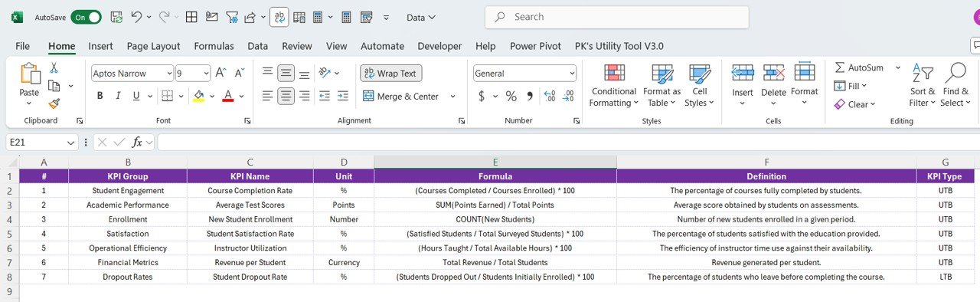Apply red font color to text
The height and width of the screenshot is (302, 980).
pos(227,96)
